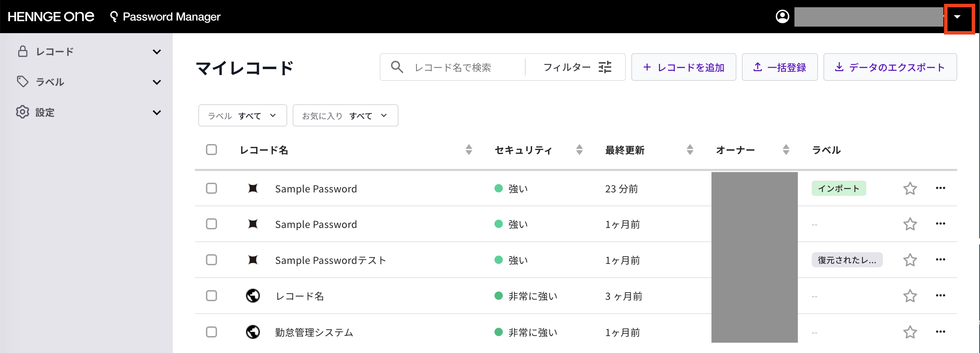Image resolution: width=980 pixels, height=353 pixels.
Task: Click the filter sliders icon
Action: [x=605, y=67]
